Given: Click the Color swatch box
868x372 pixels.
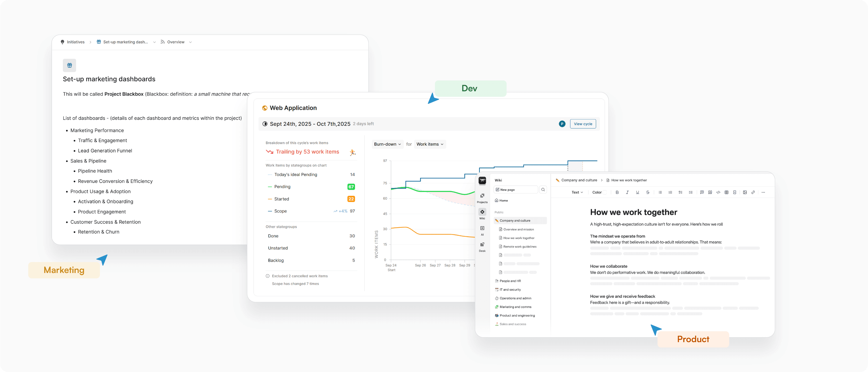Looking at the screenshot, I should (605, 192).
